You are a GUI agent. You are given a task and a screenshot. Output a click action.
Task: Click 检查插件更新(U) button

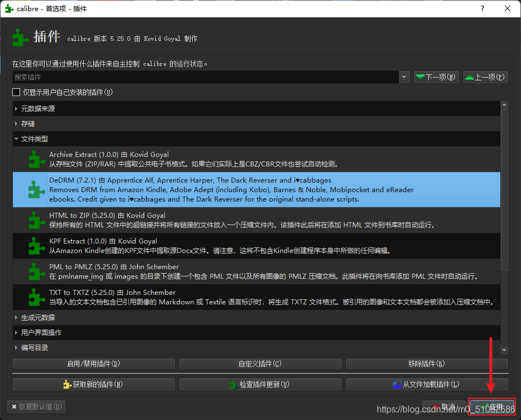[x=260, y=384]
